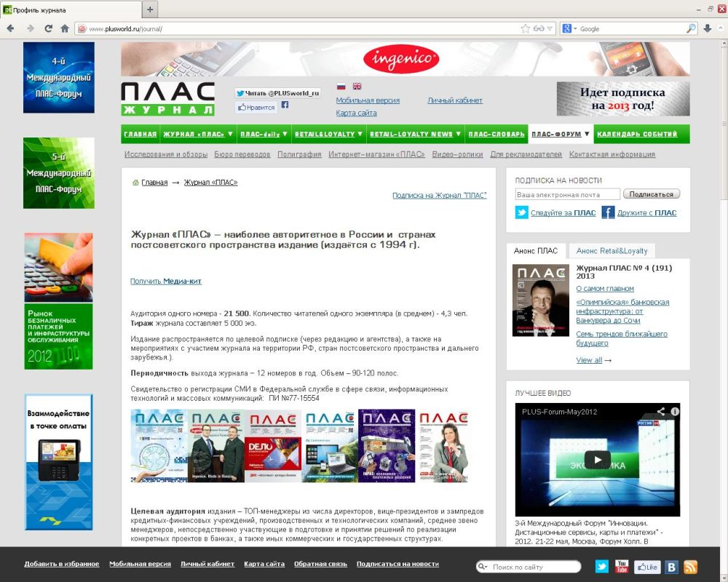Open the YouTube icon in the bottom bar
This screenshot has height=582, width=728.
coord(622,566)
